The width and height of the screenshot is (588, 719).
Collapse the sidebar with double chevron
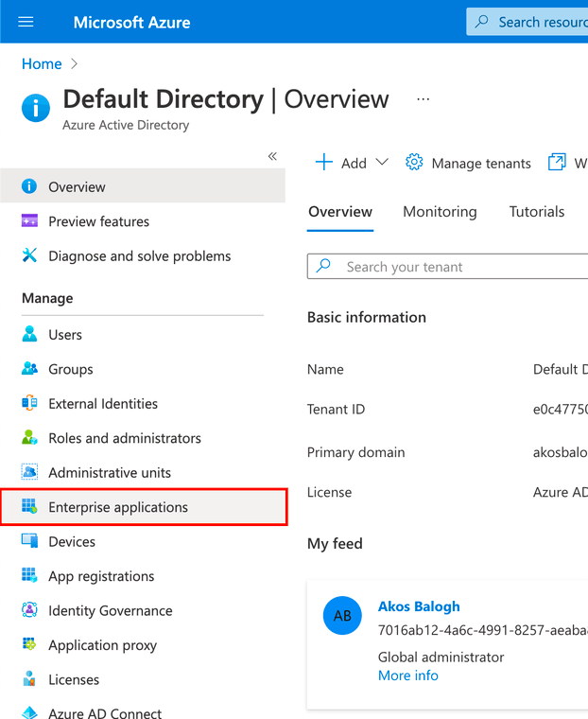click(272, 156)
